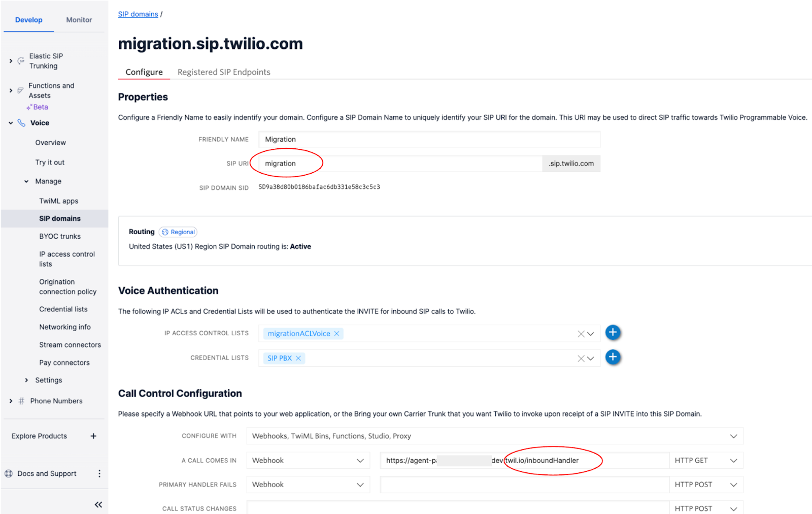
Task: Click the Voice phone icon
Action: pos(21,123)
